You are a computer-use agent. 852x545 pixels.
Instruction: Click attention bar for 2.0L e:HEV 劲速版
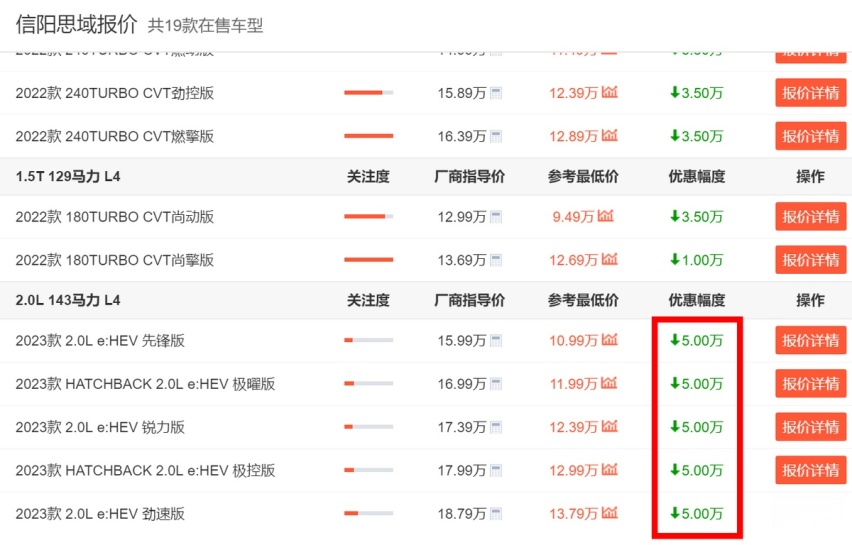(x=368, y=513)
